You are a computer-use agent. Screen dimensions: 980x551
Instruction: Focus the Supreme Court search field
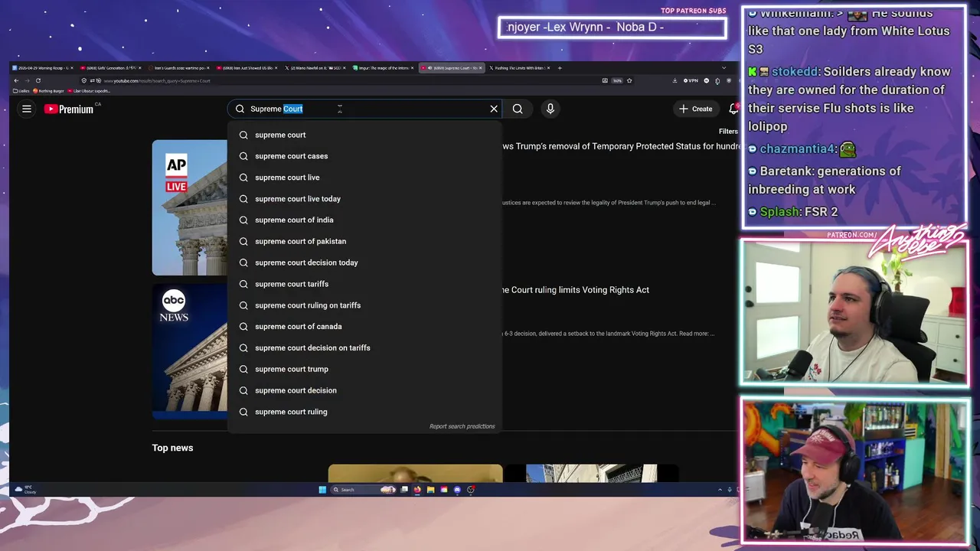[364, 109]
